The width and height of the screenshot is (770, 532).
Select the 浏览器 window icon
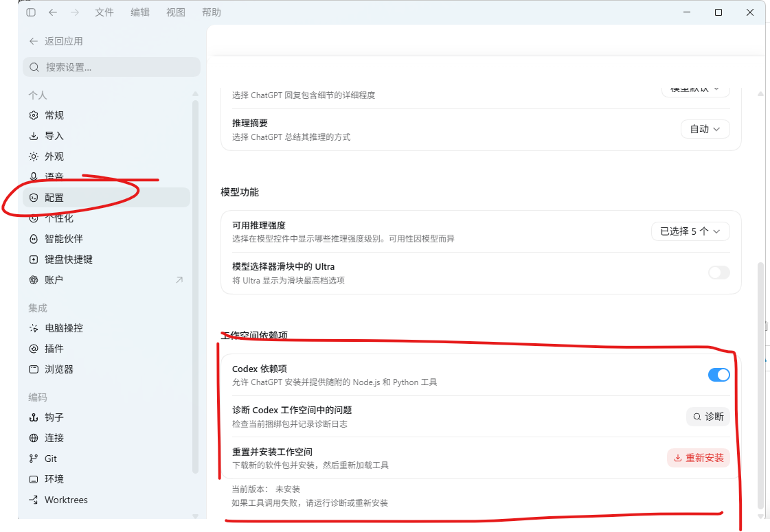[34, 369]
